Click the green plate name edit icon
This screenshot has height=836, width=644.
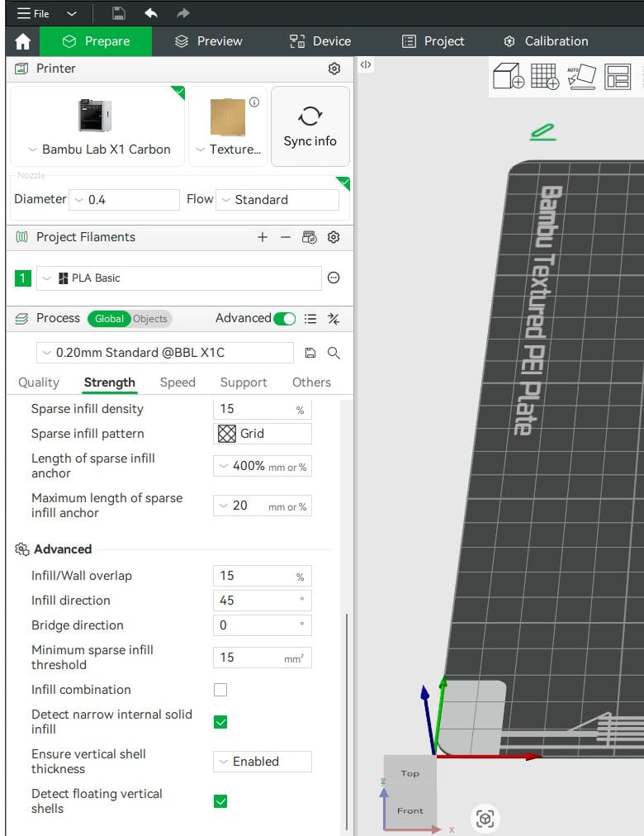[x=542, y=132]
